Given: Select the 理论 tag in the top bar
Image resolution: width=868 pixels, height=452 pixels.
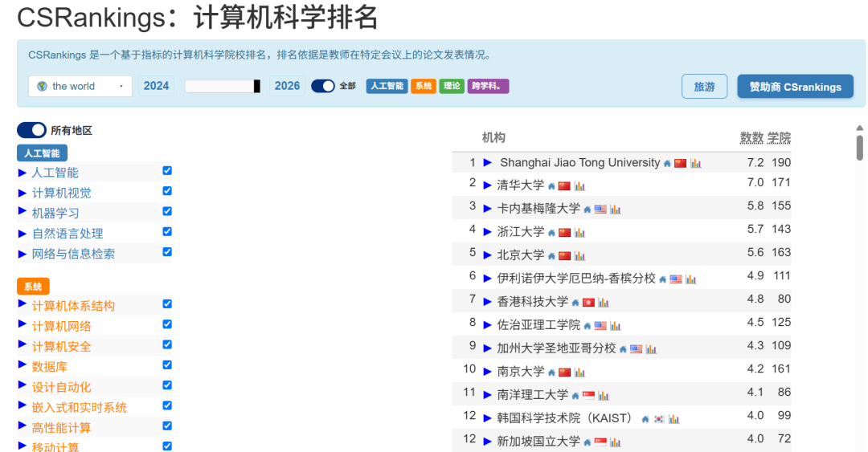Looking at the screenshot, I should tap(452, 86).
